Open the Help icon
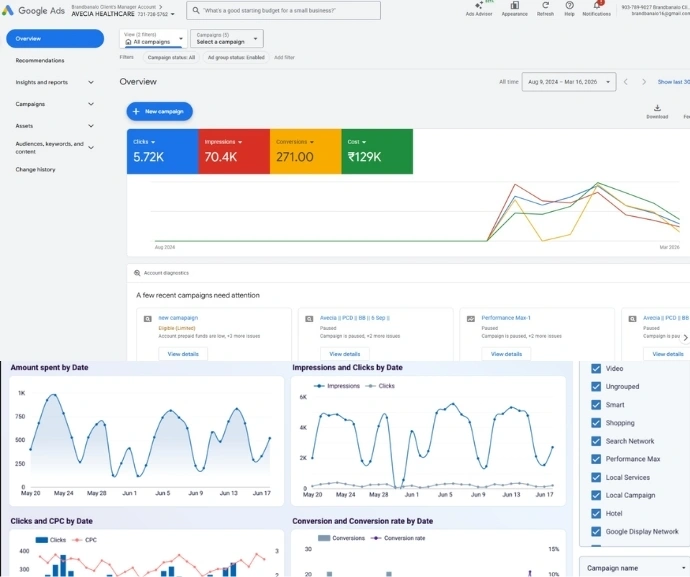 click(x=569, y=6)
